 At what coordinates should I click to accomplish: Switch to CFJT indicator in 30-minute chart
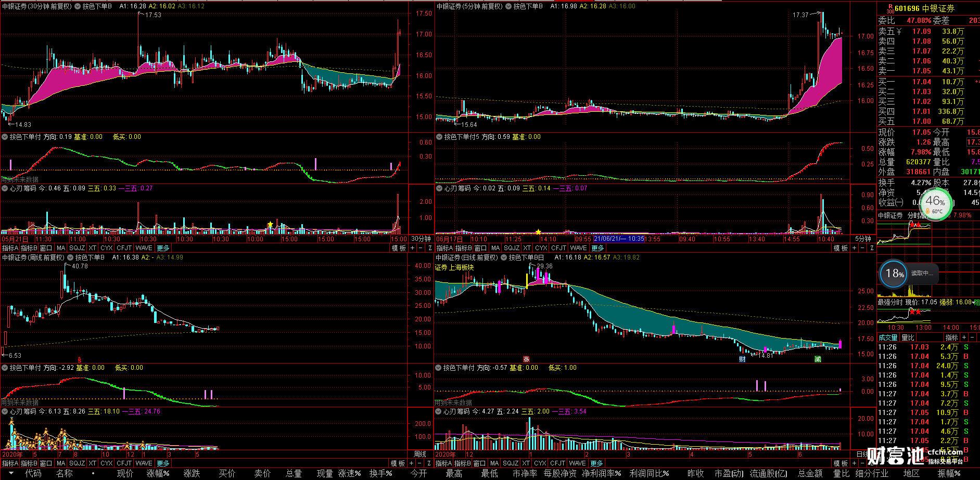[124, 248]
